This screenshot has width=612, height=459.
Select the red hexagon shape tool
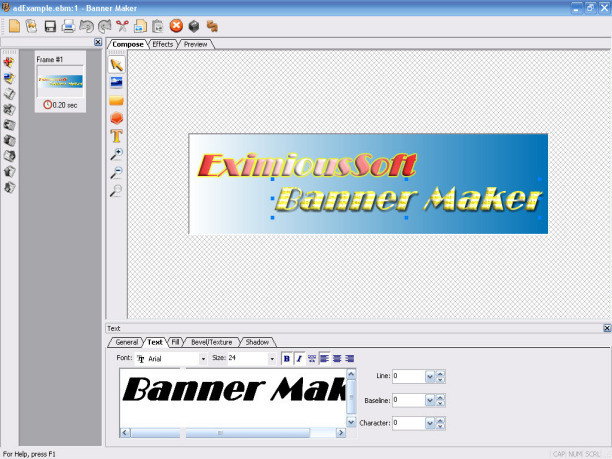(x=116, y=118)
